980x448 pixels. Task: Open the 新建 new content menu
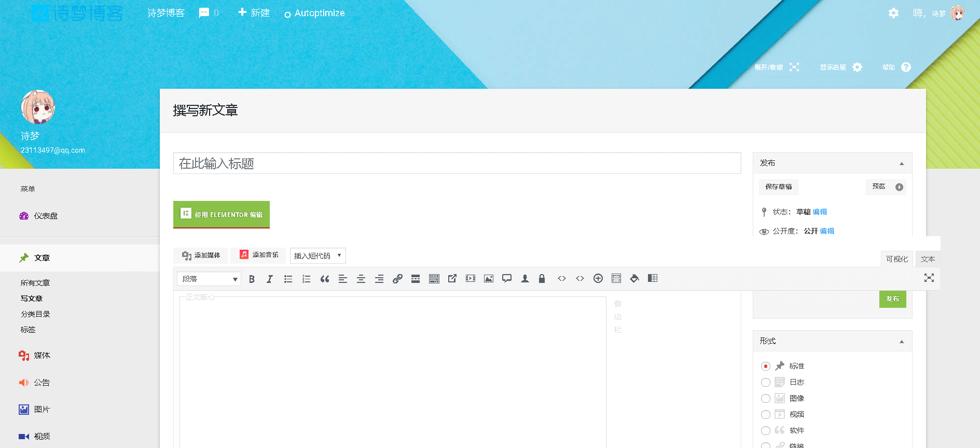(x=254, y=12)
